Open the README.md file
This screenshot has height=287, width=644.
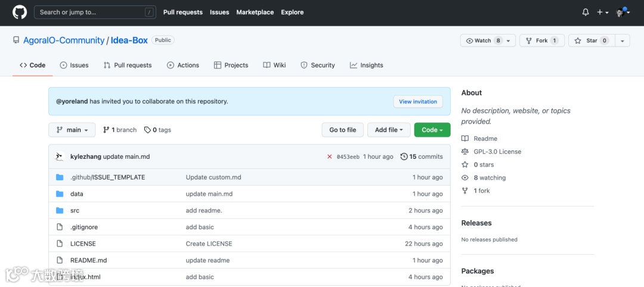[x=89, y=260]
